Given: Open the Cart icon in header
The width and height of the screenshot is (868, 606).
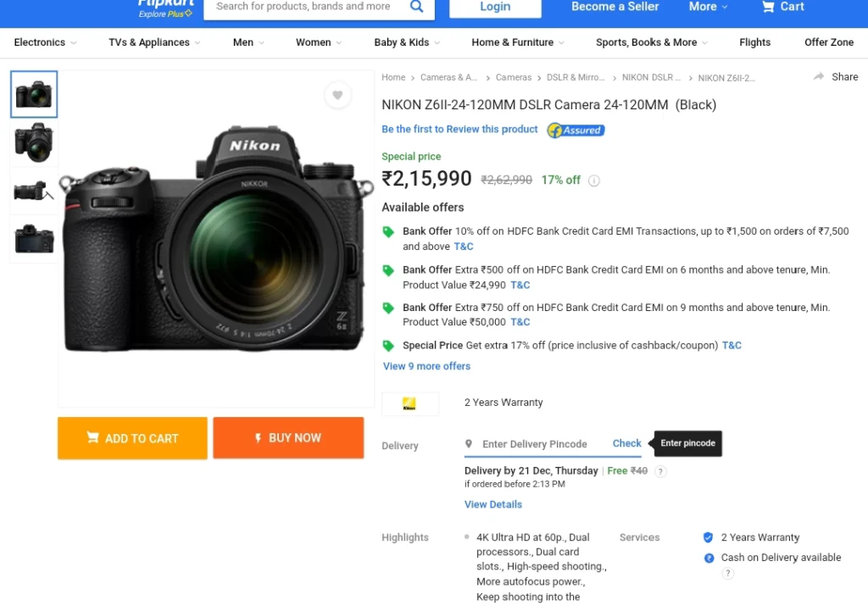Looking at the screenshot, I should click(768, 7).
